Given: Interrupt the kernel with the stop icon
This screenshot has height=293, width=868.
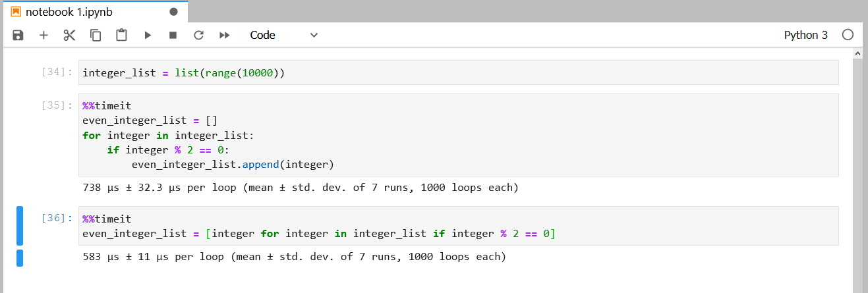Looking at the screenshot, I should (173, 35).
